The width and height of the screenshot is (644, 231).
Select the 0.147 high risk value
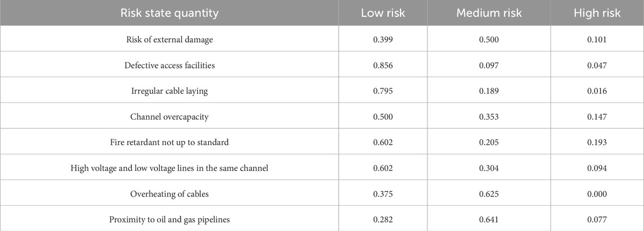coord(597,117)
